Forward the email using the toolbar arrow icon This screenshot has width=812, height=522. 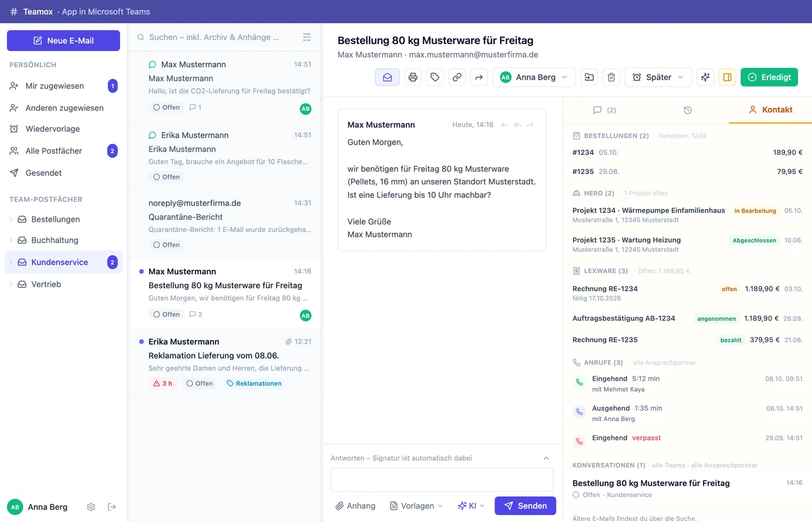[x=479, y=77]
